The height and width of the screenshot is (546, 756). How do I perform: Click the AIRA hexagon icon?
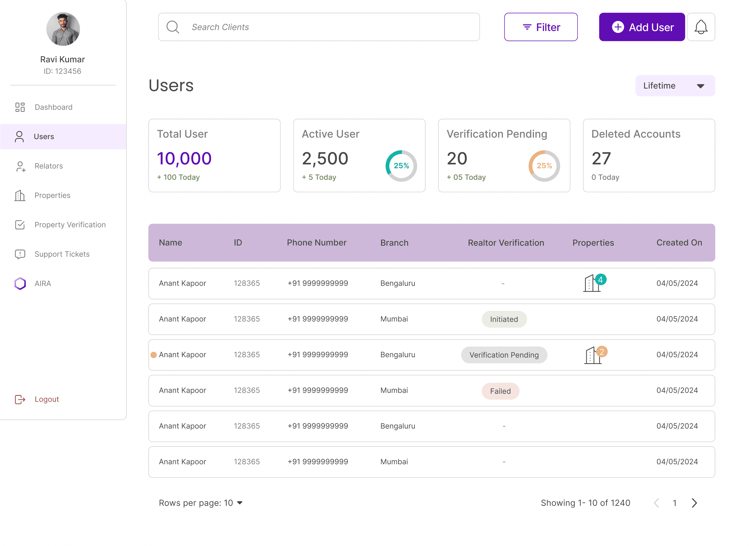click(20, 283)
